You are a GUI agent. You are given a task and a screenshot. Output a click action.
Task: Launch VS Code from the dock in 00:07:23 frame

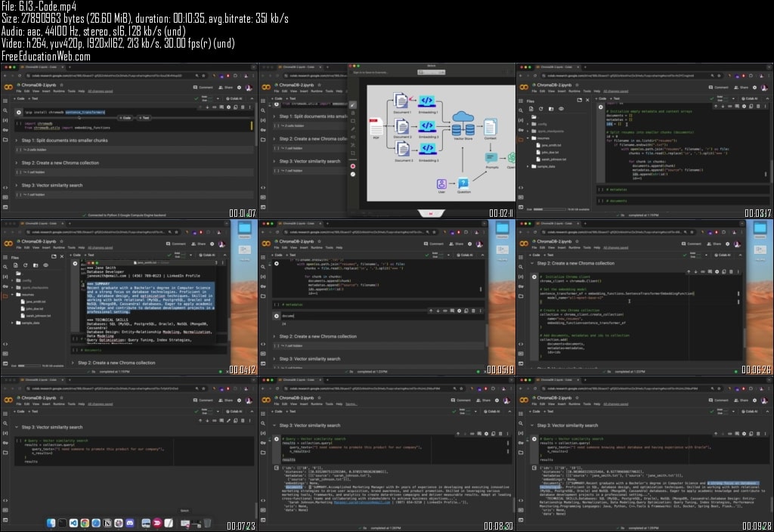click(x=73, y=523)
